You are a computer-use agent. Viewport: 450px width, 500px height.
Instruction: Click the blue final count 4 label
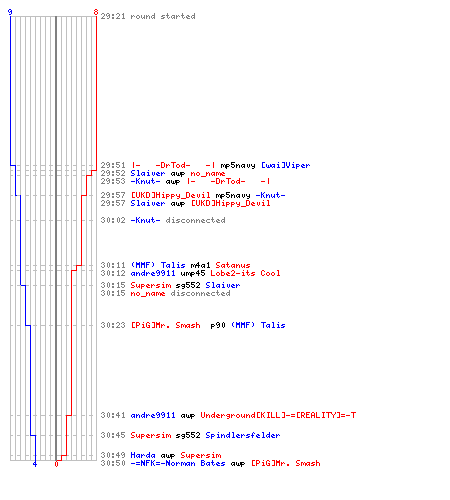click(x=35, y=464)
